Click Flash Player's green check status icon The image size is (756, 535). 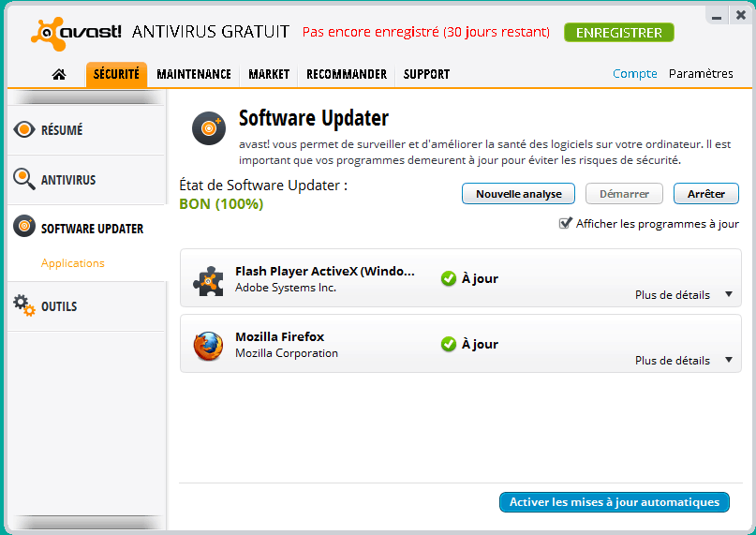(x=449, y=278)
